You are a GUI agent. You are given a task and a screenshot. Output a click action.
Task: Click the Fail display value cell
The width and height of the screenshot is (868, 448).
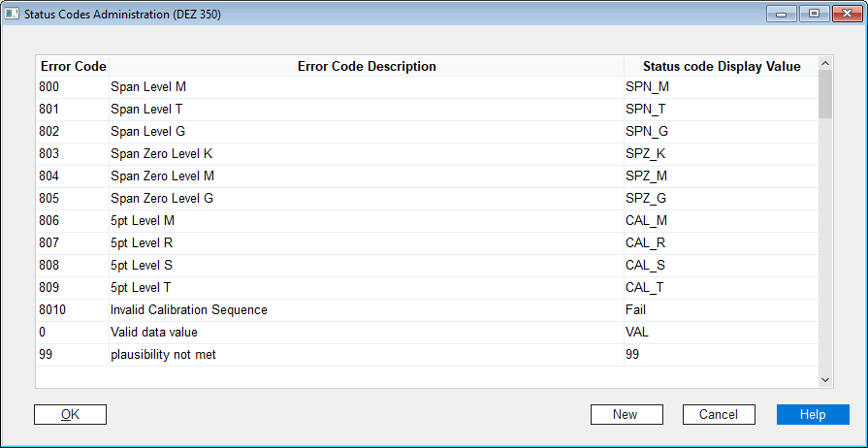722,310
